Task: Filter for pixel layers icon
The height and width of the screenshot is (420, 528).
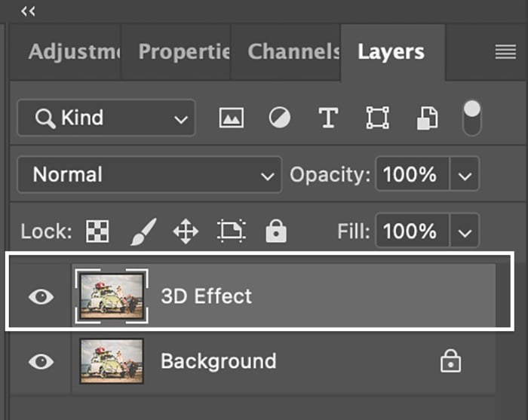Action: pyautogui.click(x=232, y=118)
